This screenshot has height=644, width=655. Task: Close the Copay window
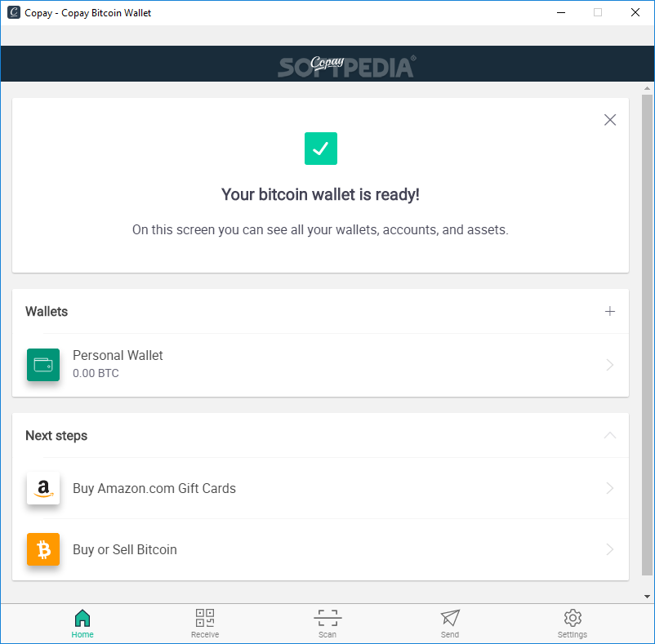pos(635,12)
